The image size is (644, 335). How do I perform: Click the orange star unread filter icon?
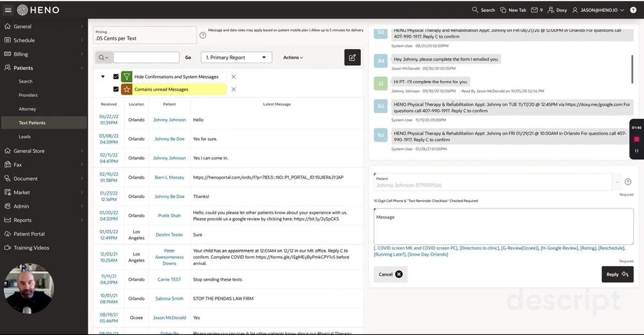click(126, 90)
